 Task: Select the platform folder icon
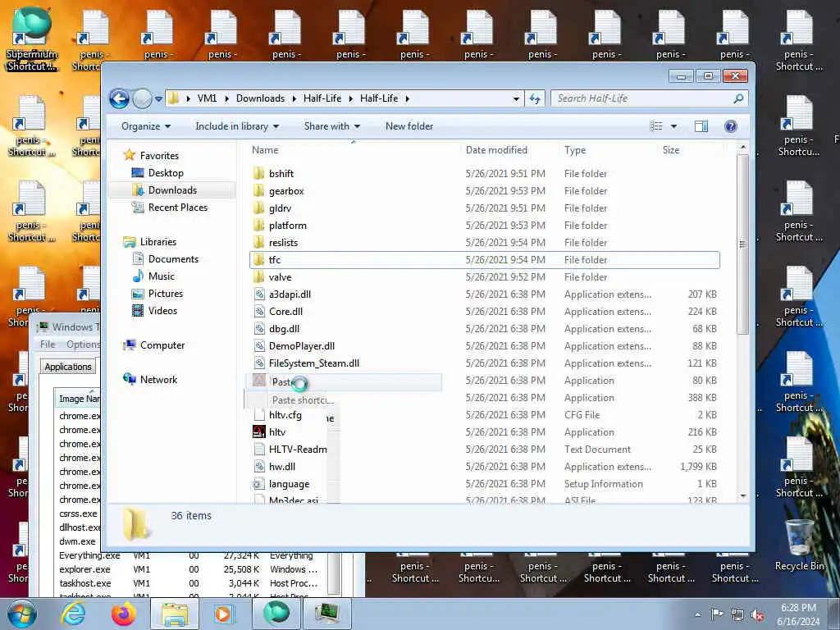point(258,225)
